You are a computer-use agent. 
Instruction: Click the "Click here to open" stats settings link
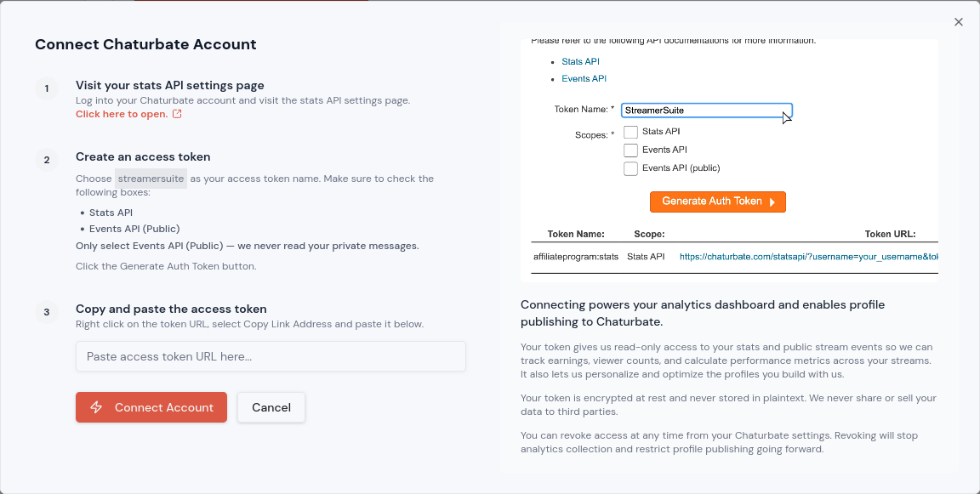tap(122, 114)
